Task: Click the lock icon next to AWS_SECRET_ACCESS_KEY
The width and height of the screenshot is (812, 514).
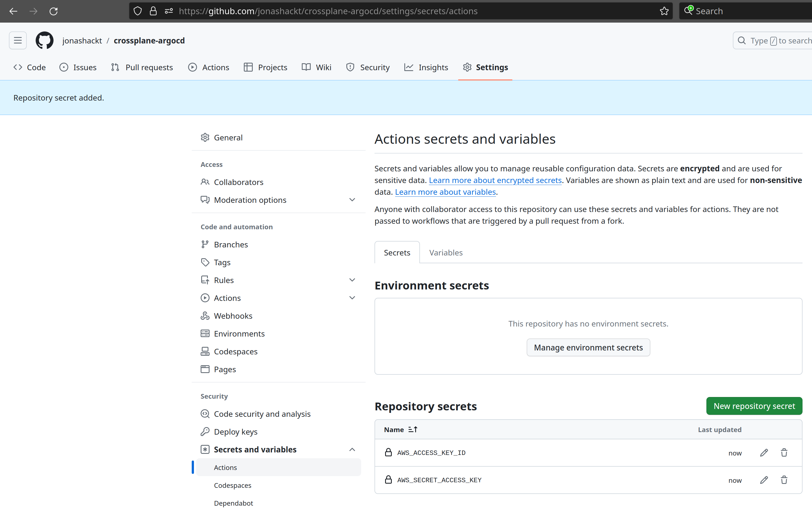Action: point(388,480)
